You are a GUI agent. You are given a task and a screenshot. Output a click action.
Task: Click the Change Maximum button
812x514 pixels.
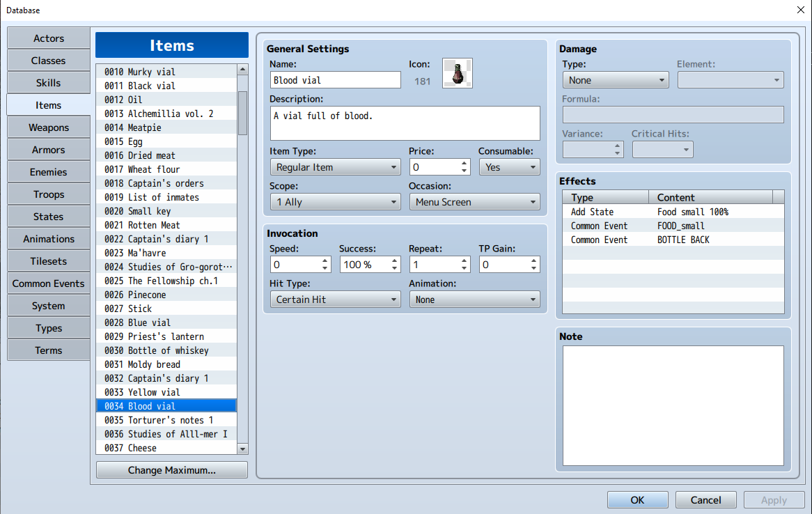171,470
